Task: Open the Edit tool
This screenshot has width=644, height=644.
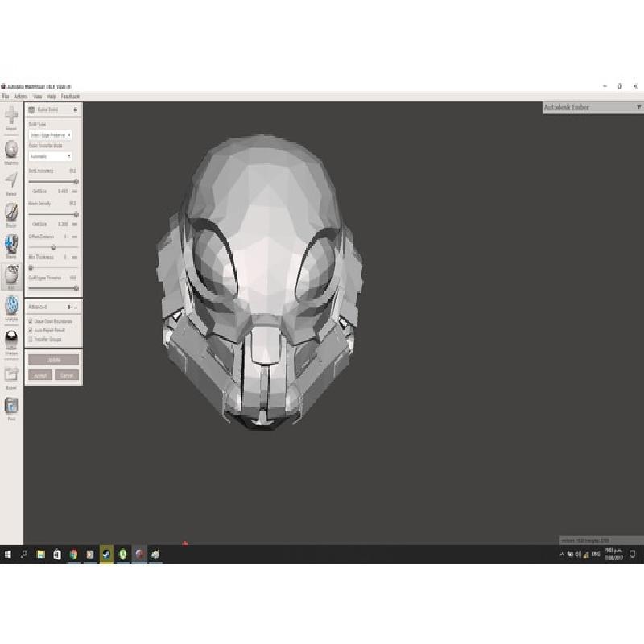Action: click(x=11, y=277)
